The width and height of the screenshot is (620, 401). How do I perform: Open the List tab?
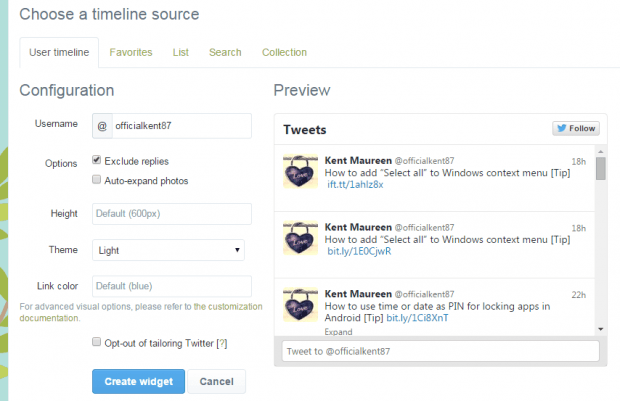tap(181, 52)
